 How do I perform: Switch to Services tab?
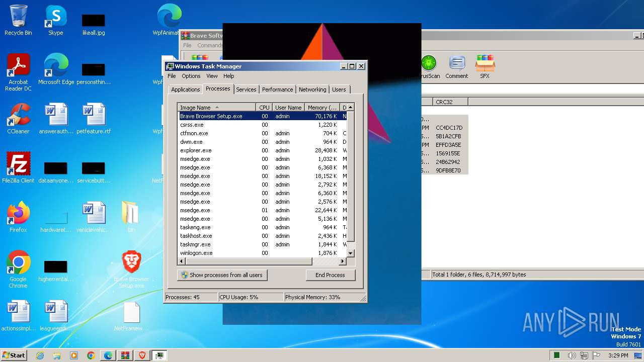click(x=246, y=89)
